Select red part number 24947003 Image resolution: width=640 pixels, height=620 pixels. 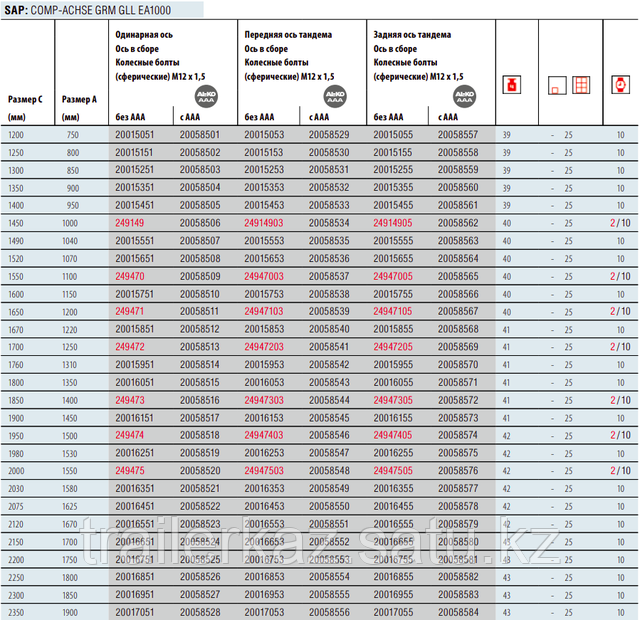[x=264, y=276]
